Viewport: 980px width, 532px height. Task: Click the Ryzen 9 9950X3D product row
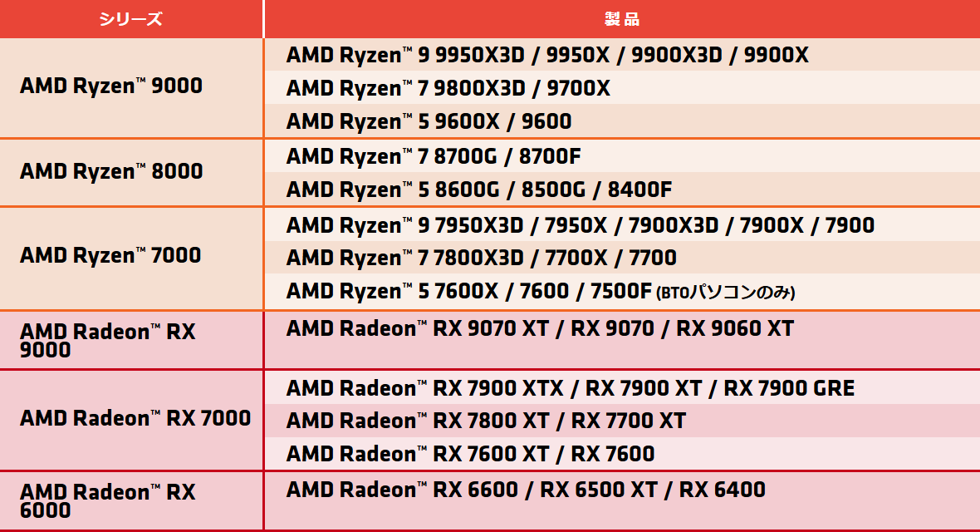coord(623,55)
